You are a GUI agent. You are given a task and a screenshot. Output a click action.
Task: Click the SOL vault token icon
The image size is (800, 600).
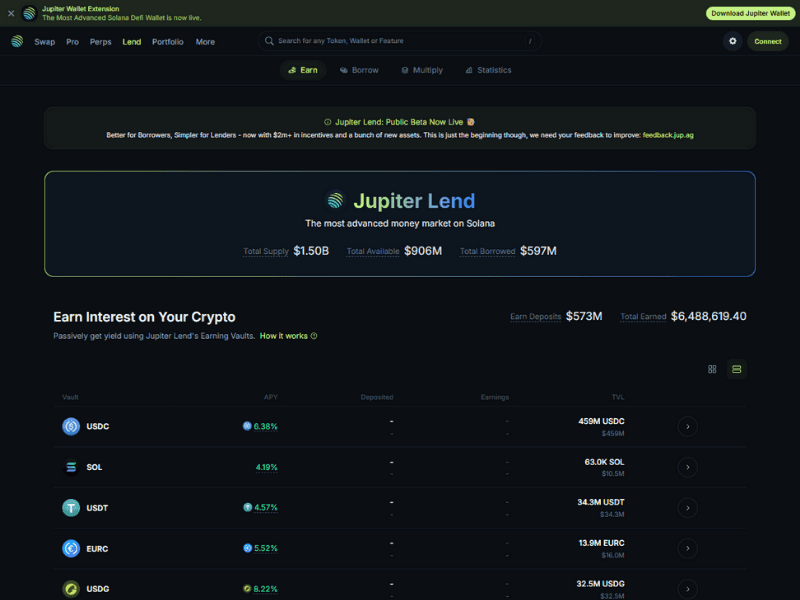pyautogui.click(x=71, y=467)
